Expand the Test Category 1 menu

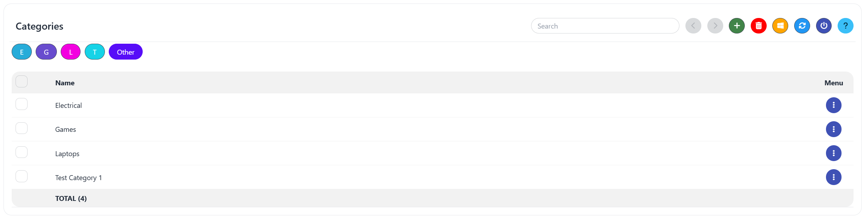coord(833,177)
